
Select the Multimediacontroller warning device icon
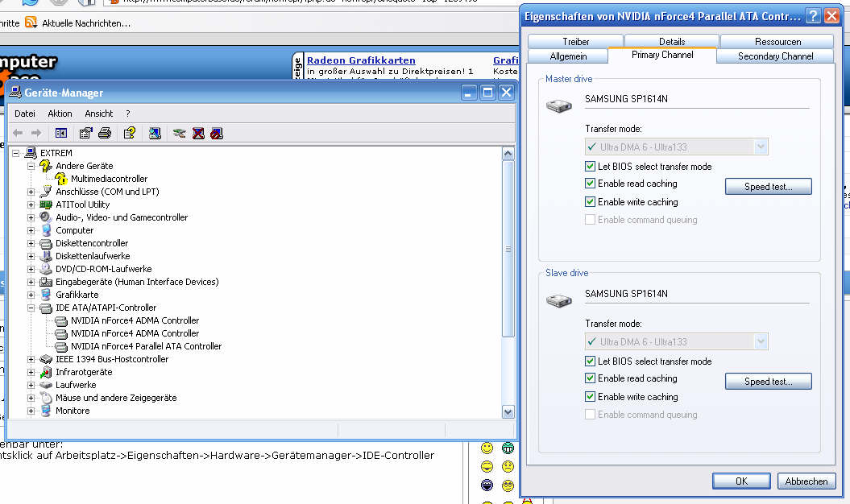click(61, 178)
